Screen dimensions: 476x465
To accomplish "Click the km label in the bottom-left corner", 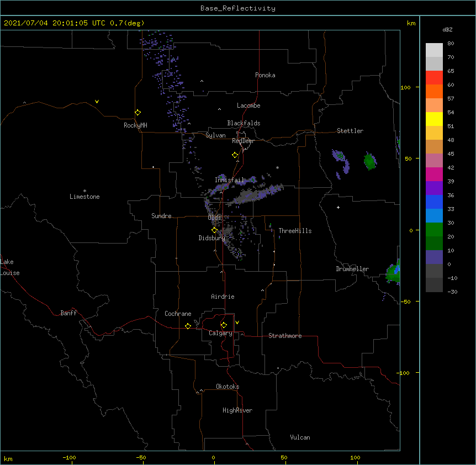I will [x=8, y=459].
